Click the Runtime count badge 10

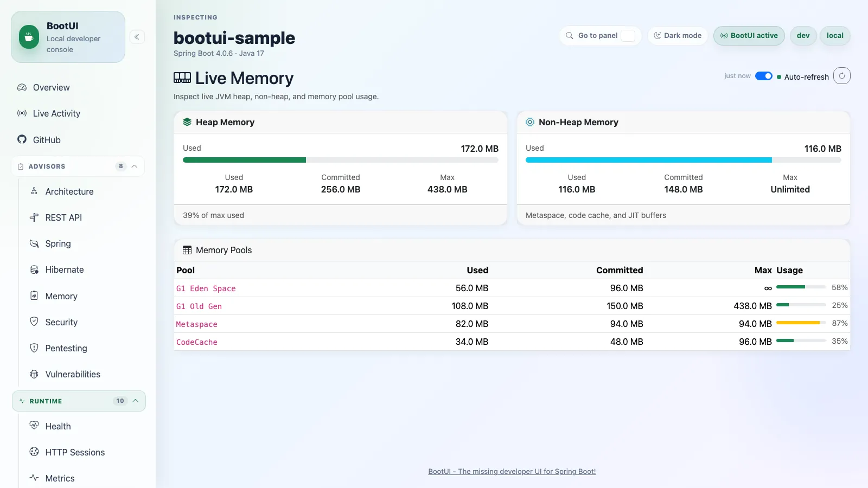tap(120, 401)
